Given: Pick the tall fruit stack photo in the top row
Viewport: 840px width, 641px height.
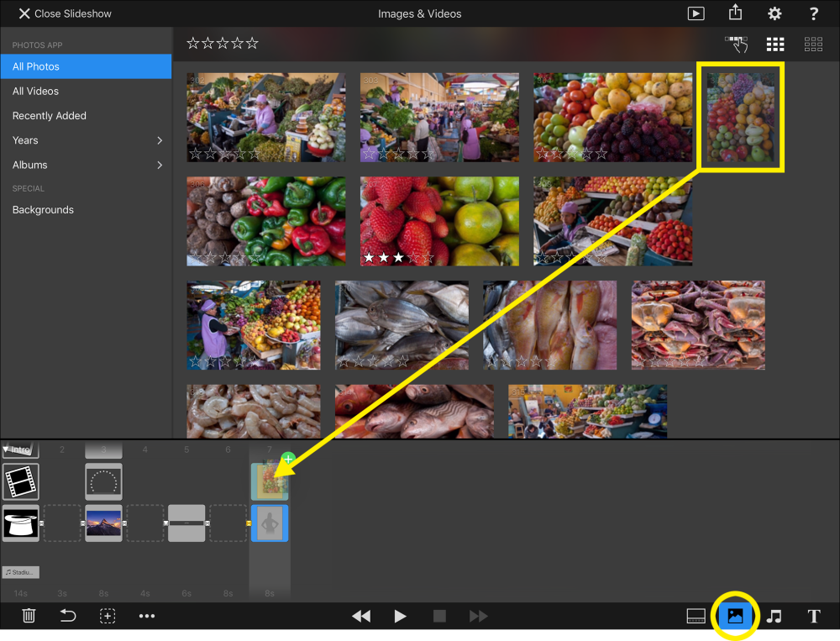Looking at the screenshot, I should [740, 118].
